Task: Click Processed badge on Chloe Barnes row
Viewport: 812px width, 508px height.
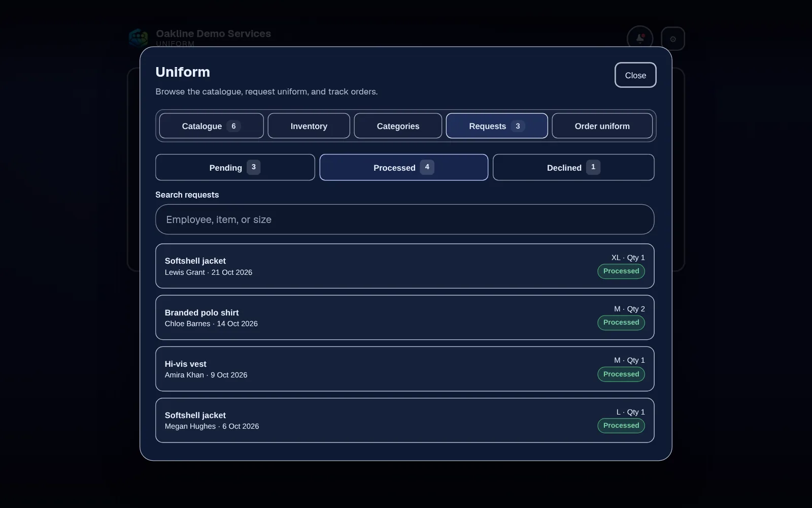Action: [621, 323]
